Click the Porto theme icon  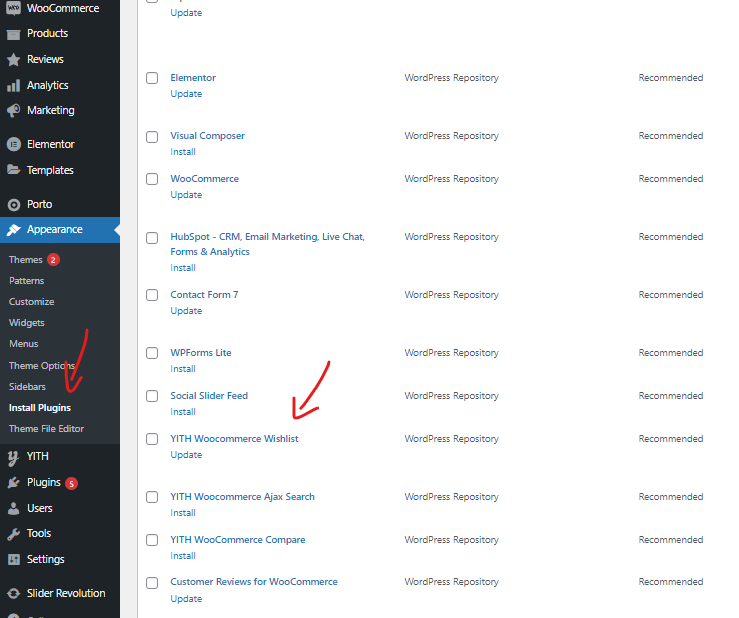[14, 205]
